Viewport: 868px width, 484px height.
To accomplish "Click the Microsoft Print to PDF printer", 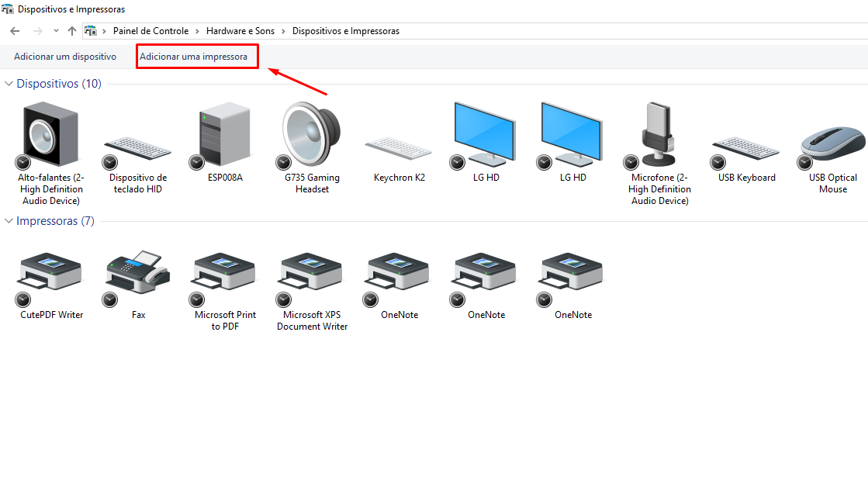I will coord(224,273).
